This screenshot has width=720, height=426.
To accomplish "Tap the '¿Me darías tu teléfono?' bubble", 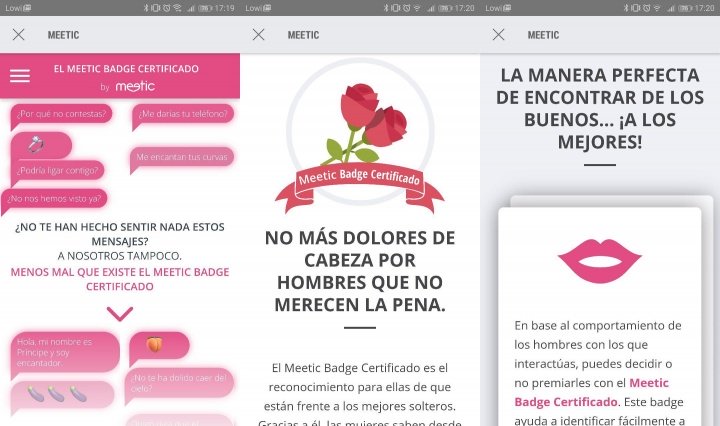I will click(183, 114).
